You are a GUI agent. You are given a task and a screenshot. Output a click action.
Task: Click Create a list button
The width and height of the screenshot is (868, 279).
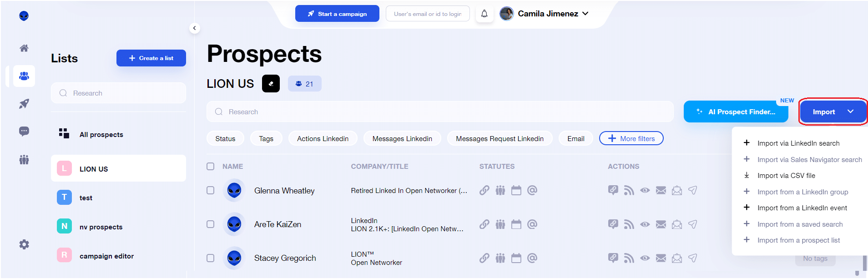[x=151, y=58]
